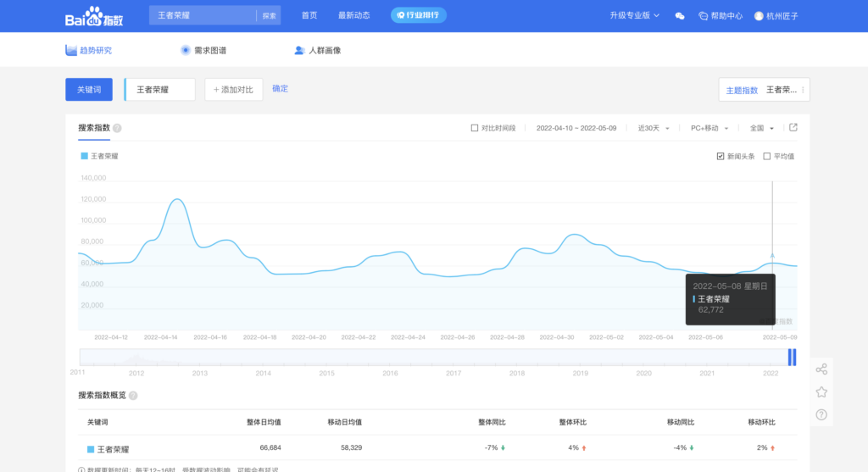Click the Baidu Index logo
Screen dimensions: 868x472
coord(93,16)
